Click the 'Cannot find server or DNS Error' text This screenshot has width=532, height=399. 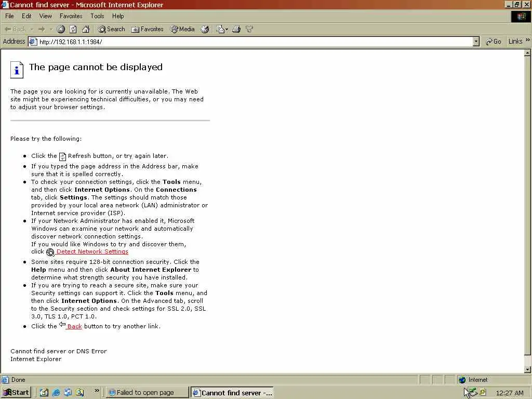pyautogui.click(x=58, y=351)
